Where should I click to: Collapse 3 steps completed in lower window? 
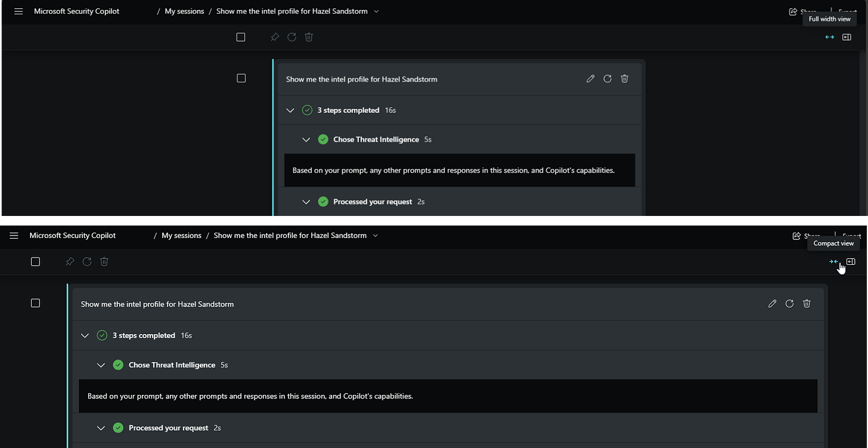coord(85,335)
